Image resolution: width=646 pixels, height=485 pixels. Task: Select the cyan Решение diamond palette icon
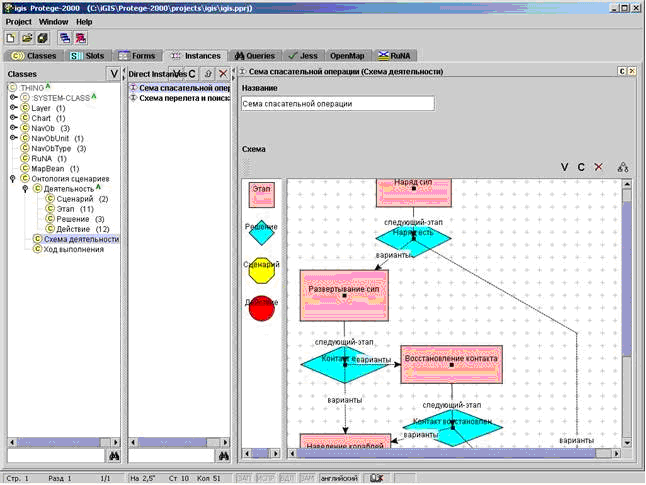[262, 234]
